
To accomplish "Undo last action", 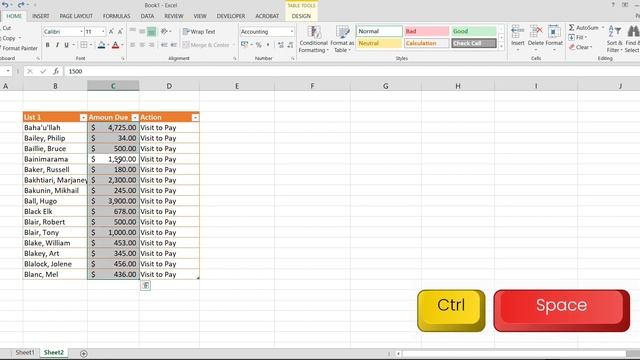I will coord(5,5).
